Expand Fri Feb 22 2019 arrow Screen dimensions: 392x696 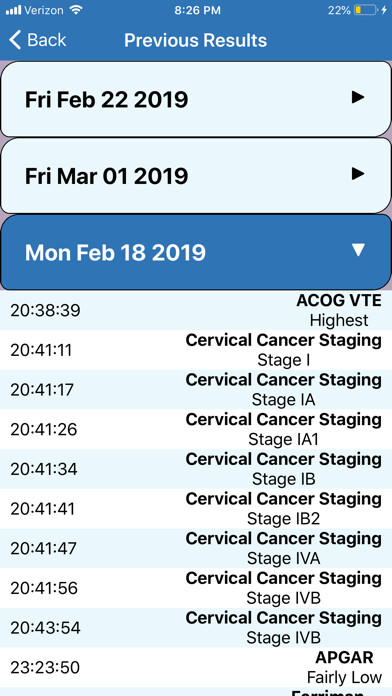[x=358, y=98]
